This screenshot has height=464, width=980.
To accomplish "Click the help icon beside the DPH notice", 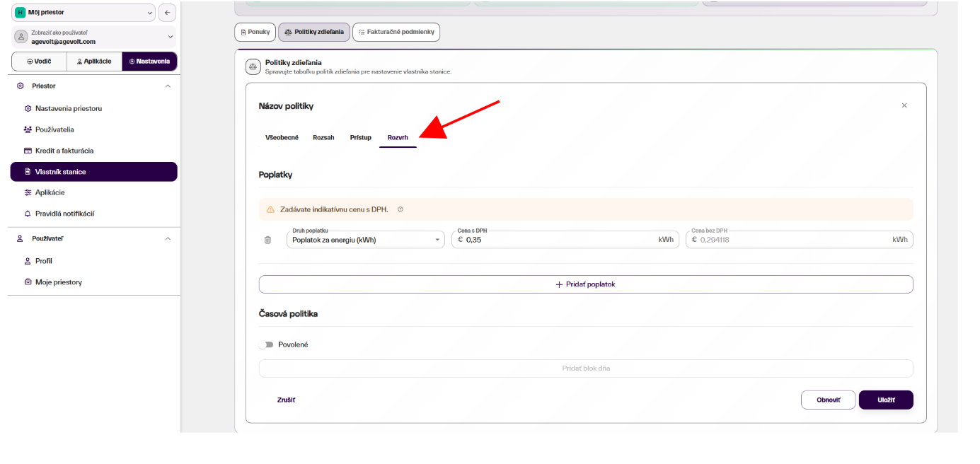I will 400,209.
